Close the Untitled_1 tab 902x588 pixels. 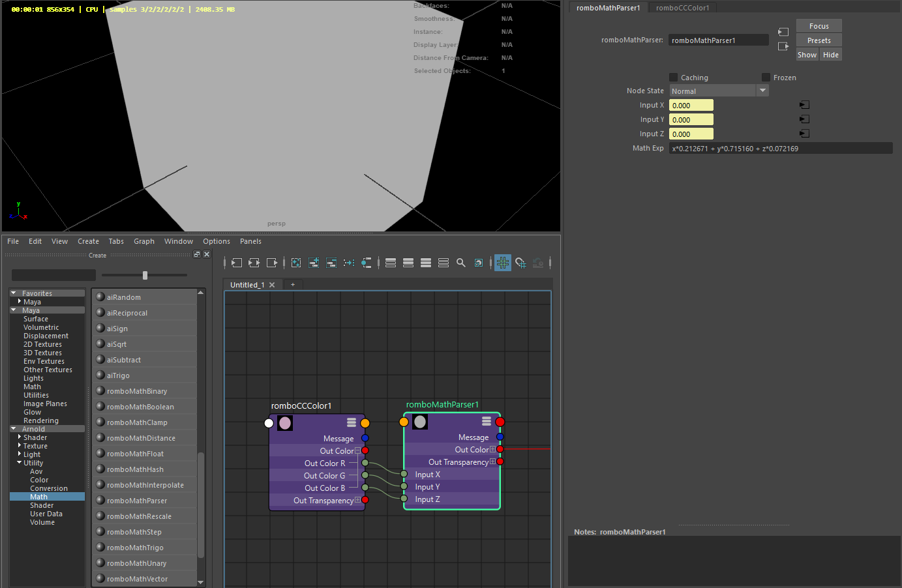point(272,285)
